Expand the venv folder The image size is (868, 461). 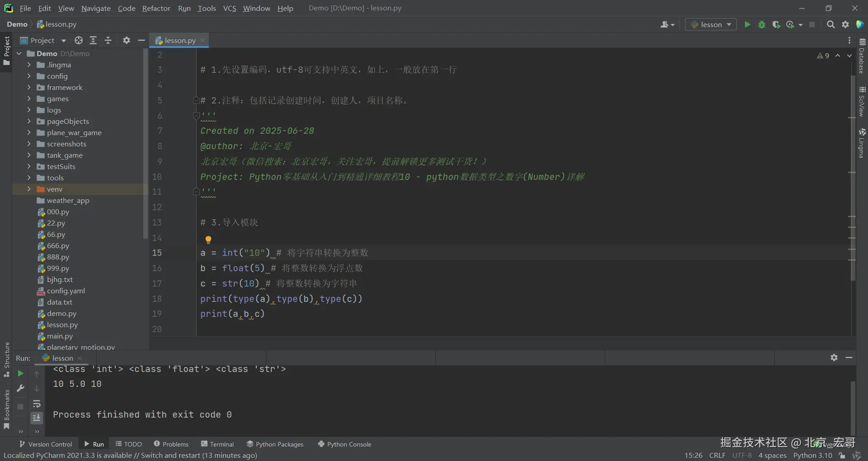tap(29, 189)
